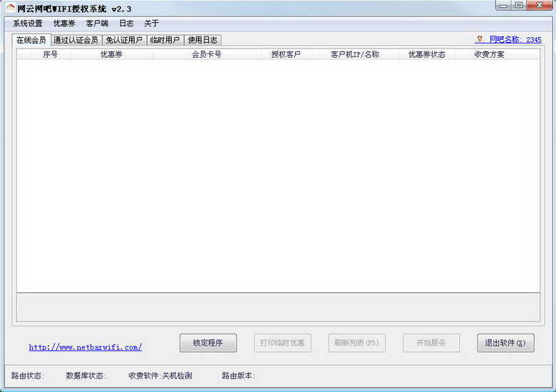
Task: Click the 收费软件:关机检测 status text
Action: tap(160, 376)
